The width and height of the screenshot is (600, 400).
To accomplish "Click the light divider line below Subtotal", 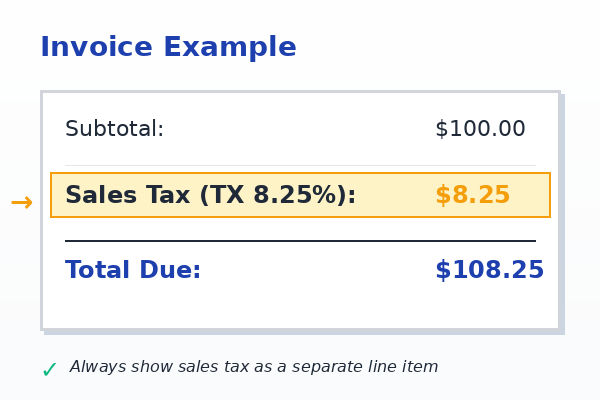I will click(x=300, y=165).
